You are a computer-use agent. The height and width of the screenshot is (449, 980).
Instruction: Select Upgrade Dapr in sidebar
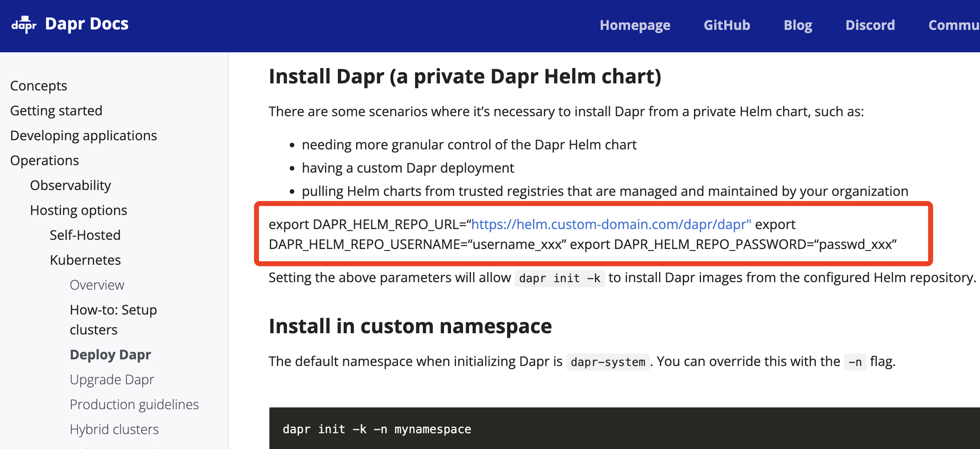tap(112, 380)
